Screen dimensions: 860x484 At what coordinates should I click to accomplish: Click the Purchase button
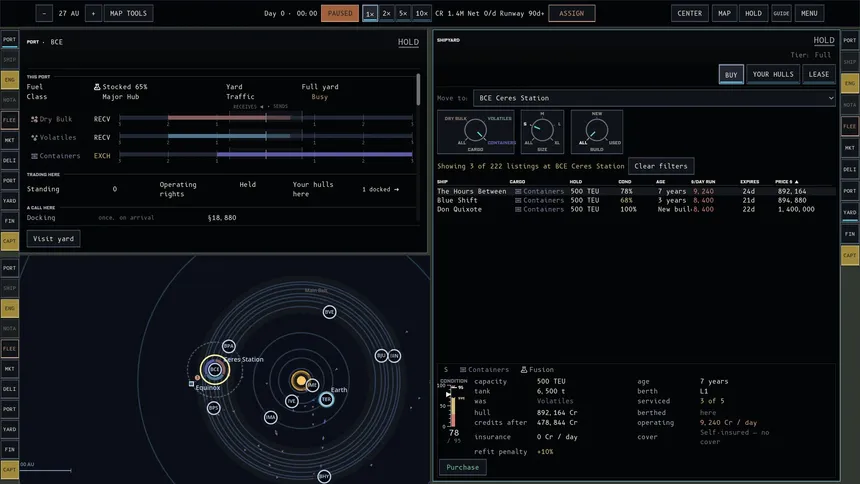(462, 468)
